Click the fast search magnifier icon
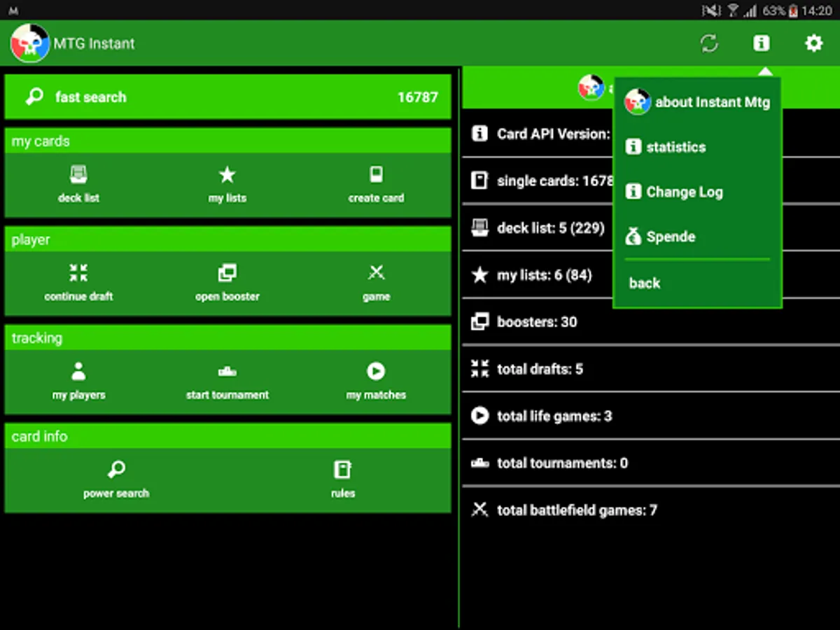Image resolution: width=840 pixels, height=630 pixels. [x=34, y=97]
